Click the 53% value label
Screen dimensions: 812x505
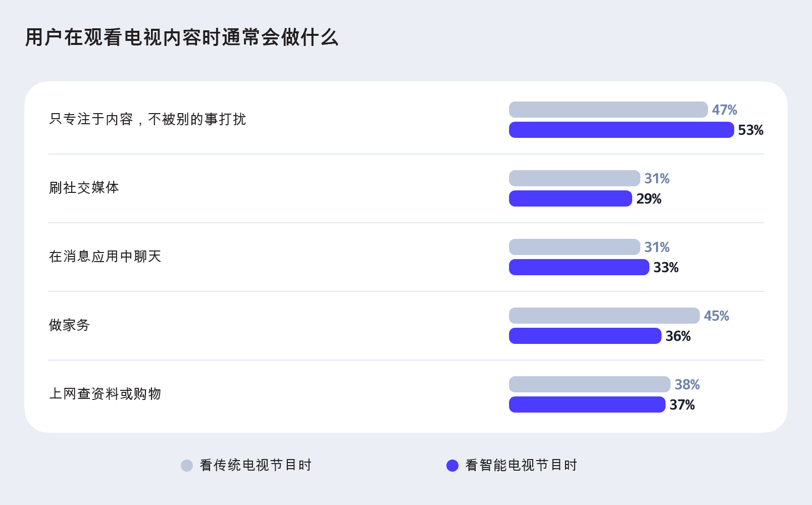point(750,130)
